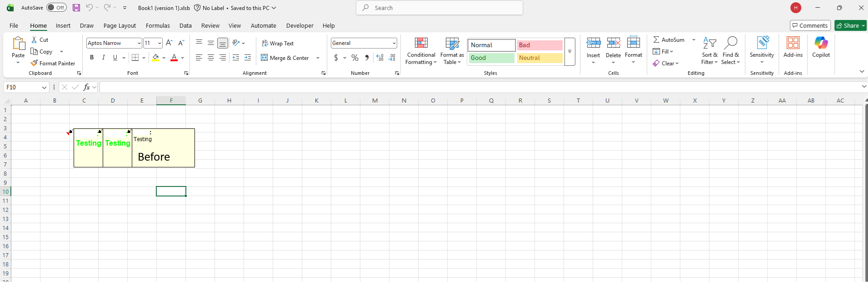Viewport: 868px width, 294px height.
Task: Open the File tab
Action: (x=14, y=26)
